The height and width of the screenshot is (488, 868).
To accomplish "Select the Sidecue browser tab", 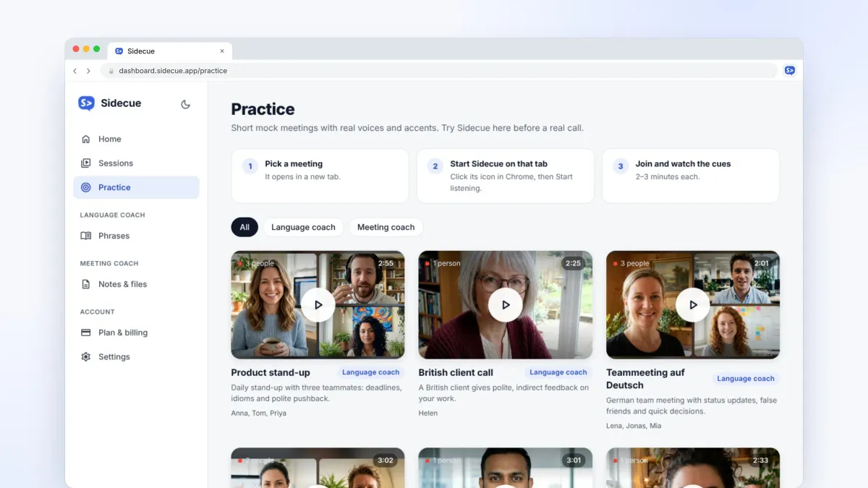I will coord(170,51).
